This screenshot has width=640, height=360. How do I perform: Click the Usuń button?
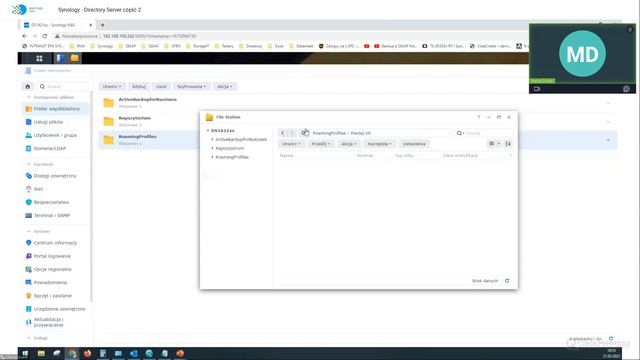tap(161, 87)
